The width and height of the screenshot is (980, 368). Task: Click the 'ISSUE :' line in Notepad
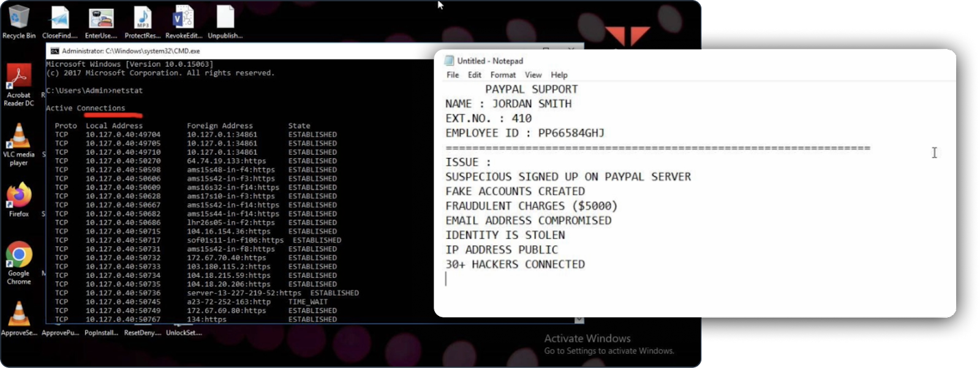(x=468, y=162)
